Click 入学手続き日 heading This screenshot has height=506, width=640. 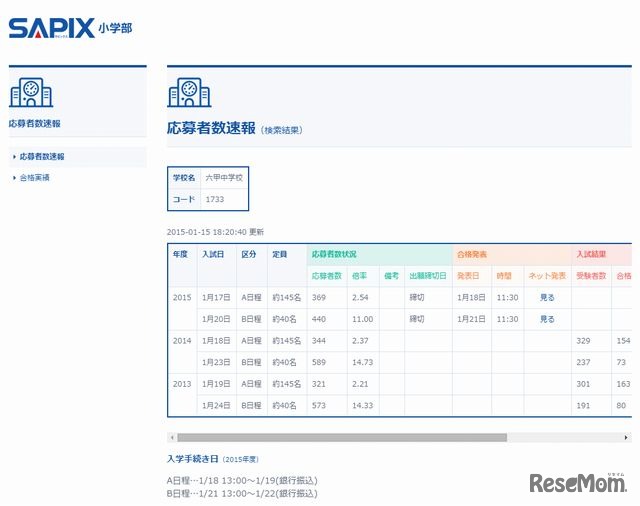click(193, 459)
